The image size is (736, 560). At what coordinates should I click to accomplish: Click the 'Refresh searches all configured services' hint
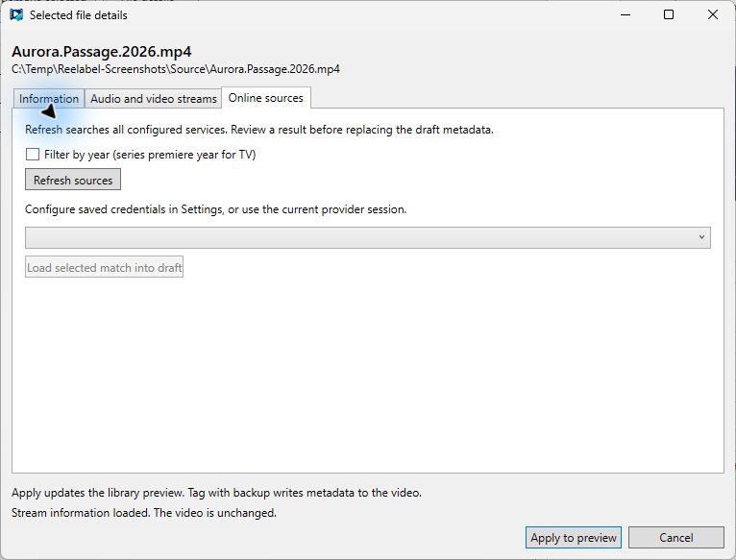coord(259,130)
